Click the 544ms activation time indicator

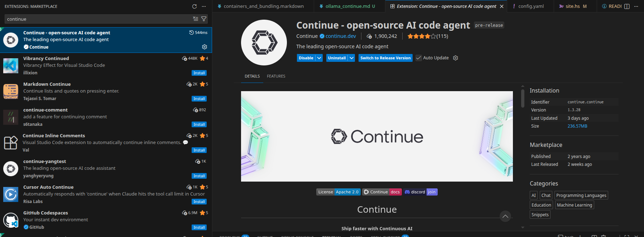(x=198, y=33)
